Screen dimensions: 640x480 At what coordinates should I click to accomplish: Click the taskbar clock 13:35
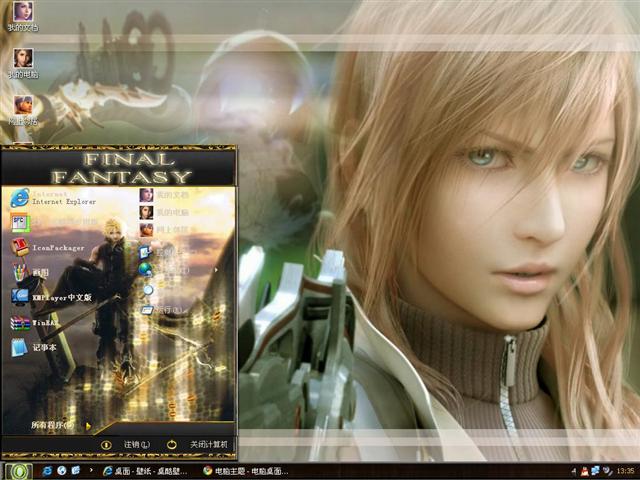tap(626, 471)
